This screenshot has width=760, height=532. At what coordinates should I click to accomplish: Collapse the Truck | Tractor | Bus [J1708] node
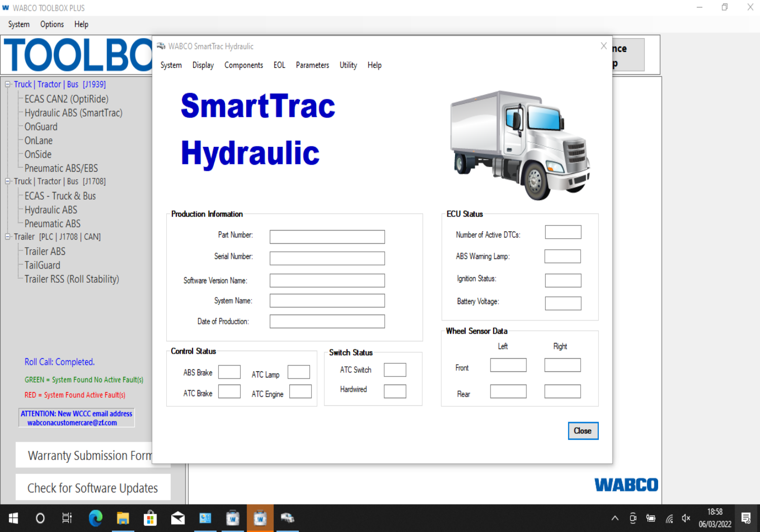point(8,181)
